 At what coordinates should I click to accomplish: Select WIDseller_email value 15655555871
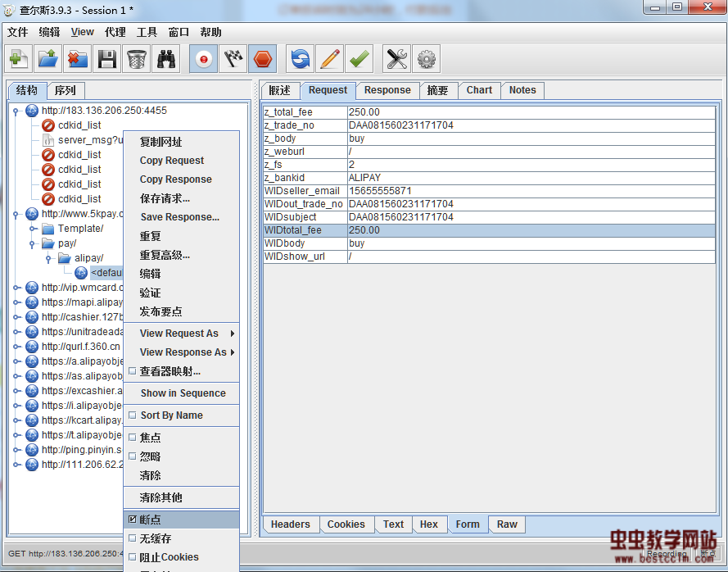click(x=531, y=191)
